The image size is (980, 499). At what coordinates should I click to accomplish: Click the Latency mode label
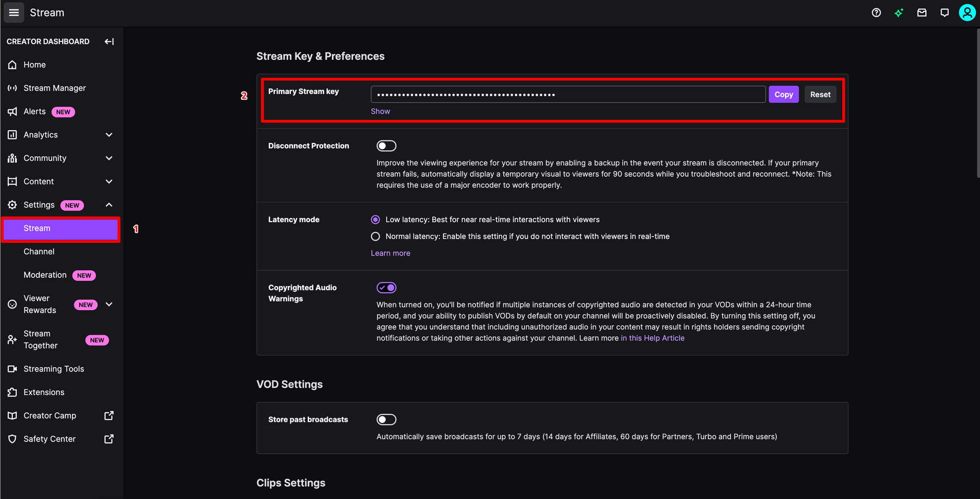click(x=294, y=220)
